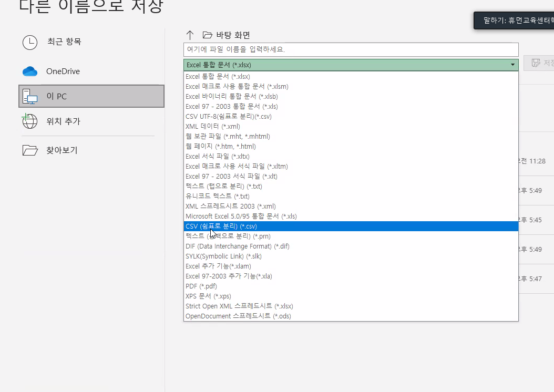Image resolution: width=554 pixels, height=392 pixels.
Task: Select Excel 매크로 사용 통합 문서 (*.xlsm)
Action: click(x=351, y=87)
